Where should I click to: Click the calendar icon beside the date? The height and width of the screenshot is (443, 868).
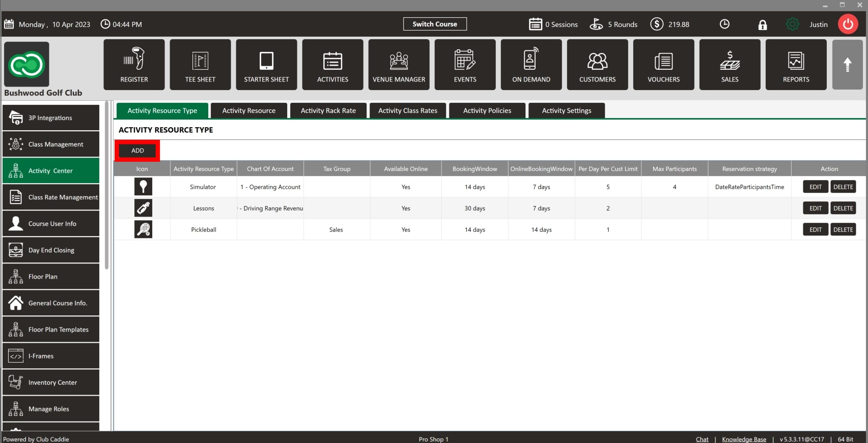(x=9, y=24)
